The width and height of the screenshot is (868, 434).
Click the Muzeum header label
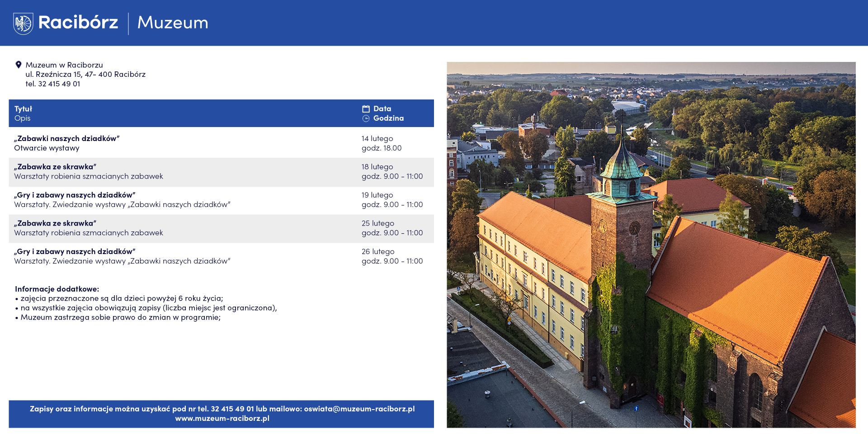173,23
